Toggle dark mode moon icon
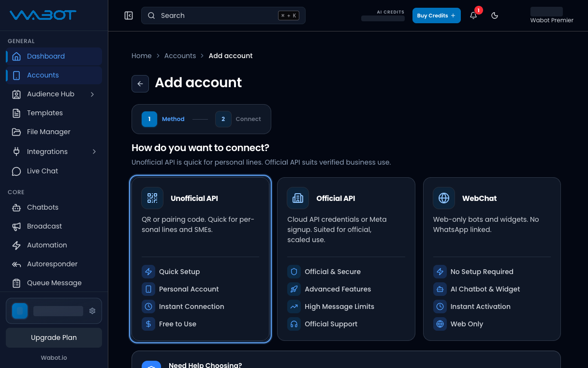 [495, 15]
